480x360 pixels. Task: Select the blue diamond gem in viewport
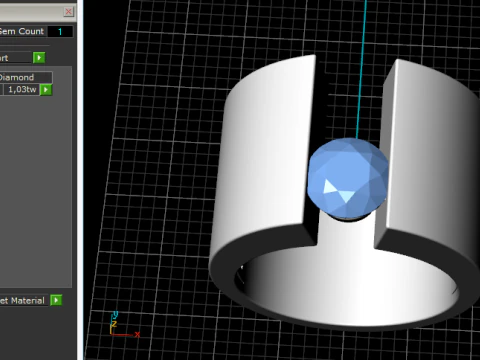[x=347, y=178]
